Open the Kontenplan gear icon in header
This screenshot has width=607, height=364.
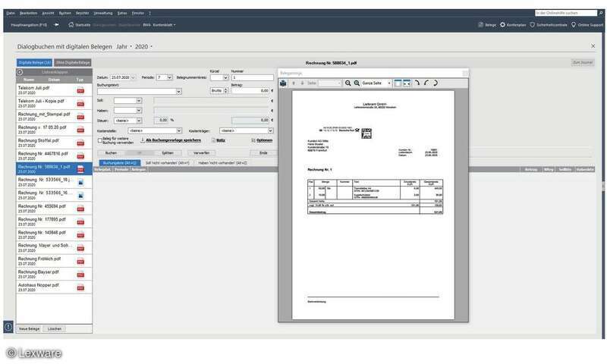point(502,24)
